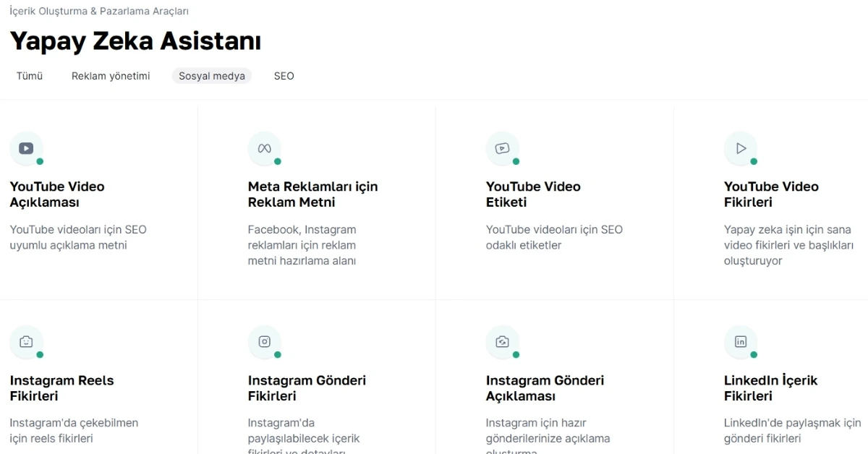This screenshot has width=868, height=454.
Task: Open Instagram Gönderi Fikirleri tool title
Action: (x=307, y=388)
